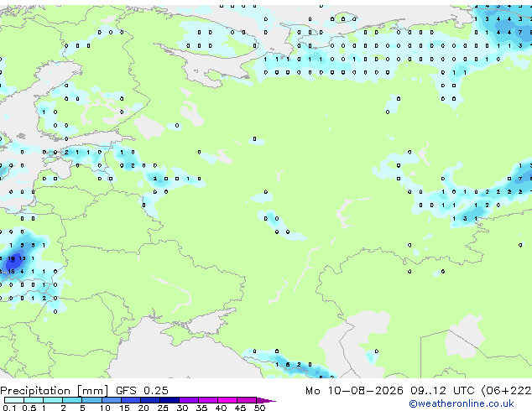532x411 pixels.
Task: Click the forecast date 'Mo 10-08-2026'
Action: click(354, 391)
